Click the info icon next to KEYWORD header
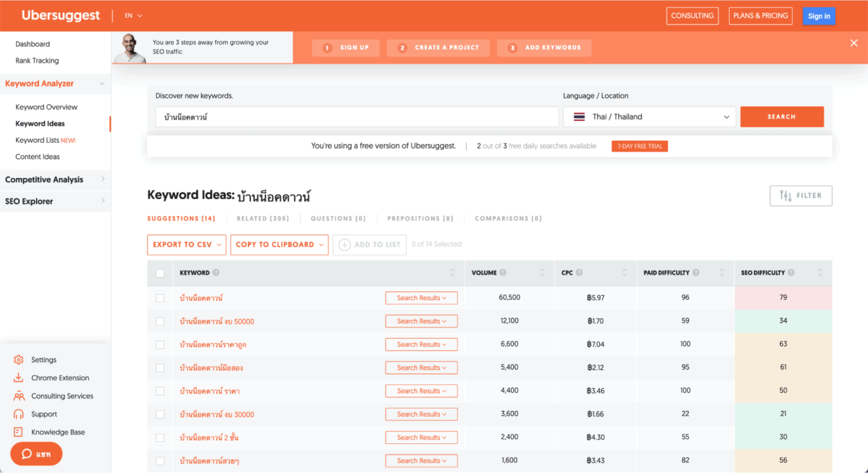 (x=216, y=273)
